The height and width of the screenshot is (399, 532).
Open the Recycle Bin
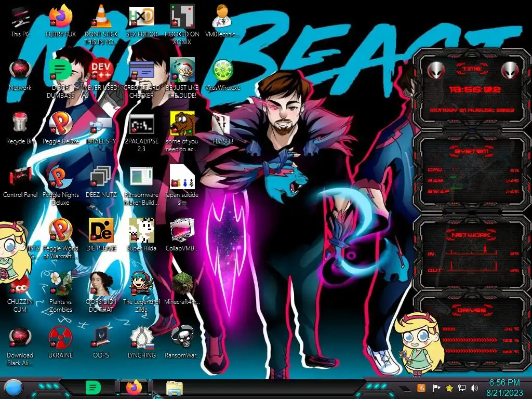pos(20,129)
